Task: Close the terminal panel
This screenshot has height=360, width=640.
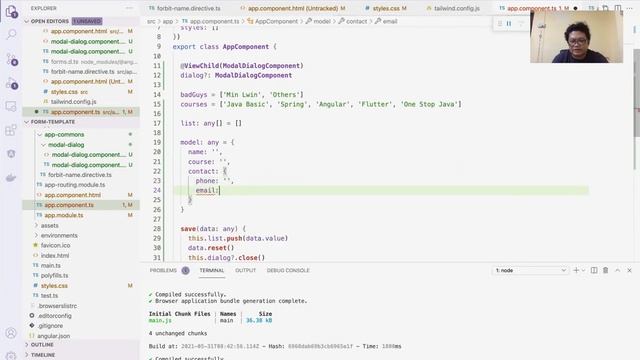Action: [x=629, y=270]
